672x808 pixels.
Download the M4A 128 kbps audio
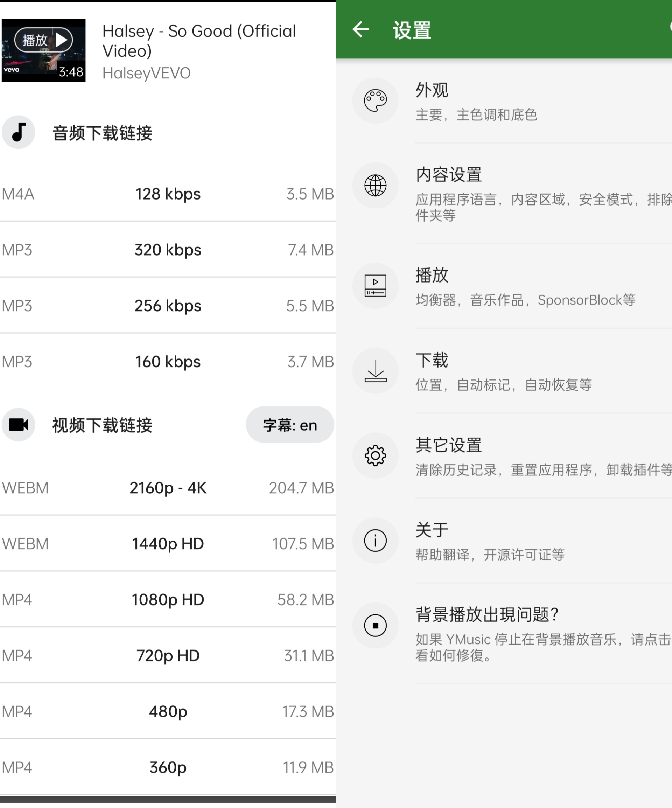pos(168,194)
